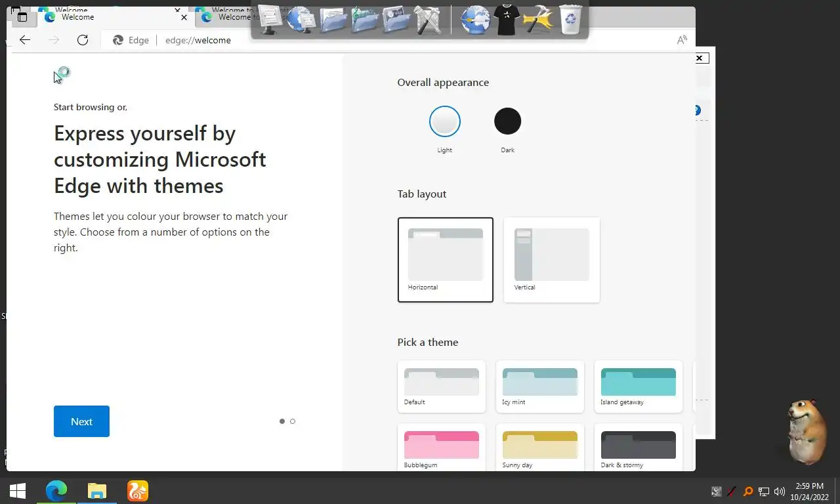
Task: Reload the Edge welcome page
Action: tap(83, 40)
